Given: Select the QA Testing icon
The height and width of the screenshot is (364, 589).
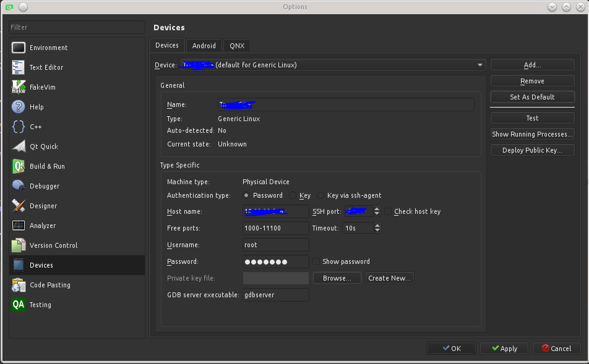Looking at the screenshot, I should 19,305.
